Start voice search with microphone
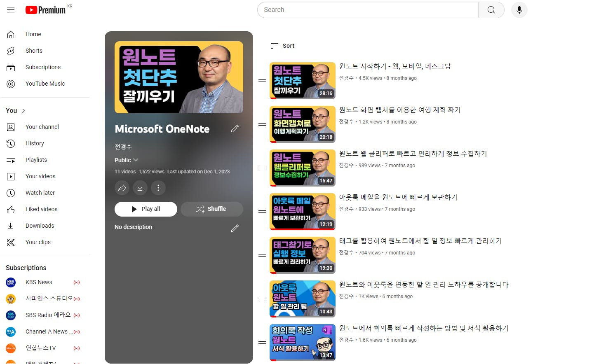Screen dimensions: 594x364 pos(519,10)
